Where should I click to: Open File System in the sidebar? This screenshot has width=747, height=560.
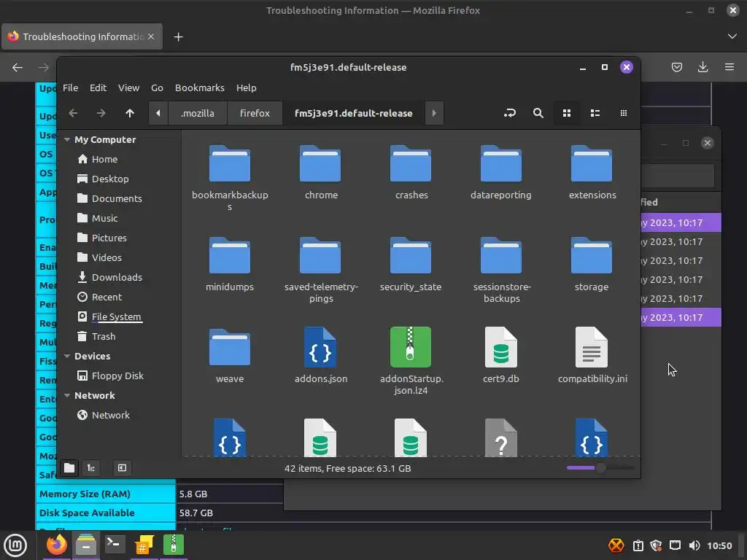[x=109, y=317]
